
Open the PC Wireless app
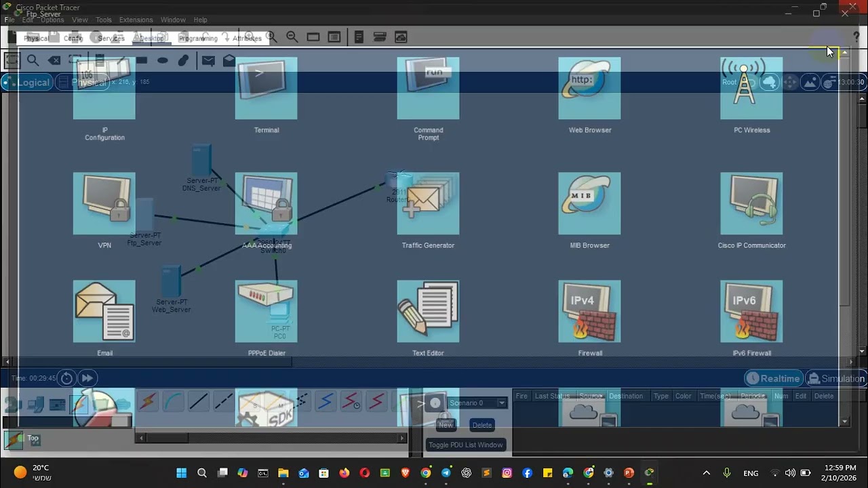click(751, 89)
